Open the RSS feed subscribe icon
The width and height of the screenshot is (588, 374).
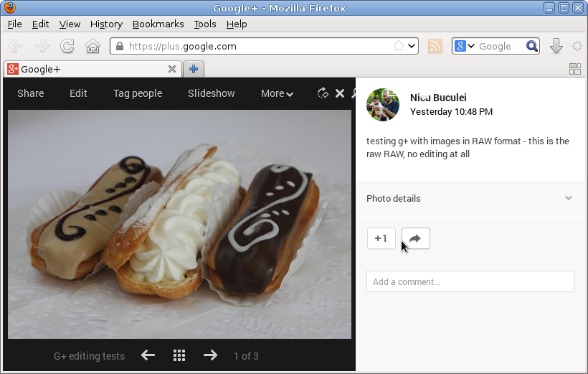(435, 46)
